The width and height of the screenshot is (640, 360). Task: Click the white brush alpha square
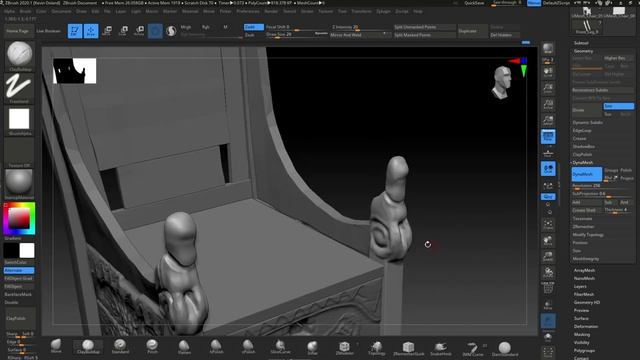(19, 119)
